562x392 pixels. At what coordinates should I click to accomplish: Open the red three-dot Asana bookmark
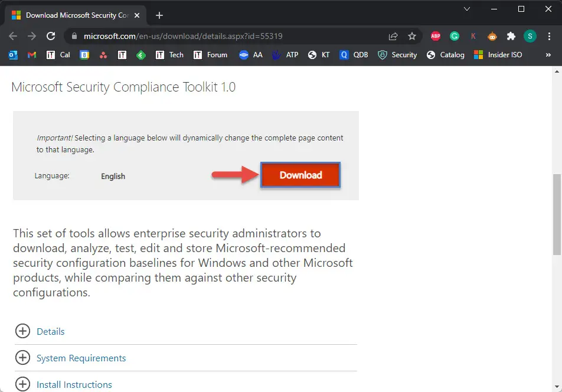[103, 55]
